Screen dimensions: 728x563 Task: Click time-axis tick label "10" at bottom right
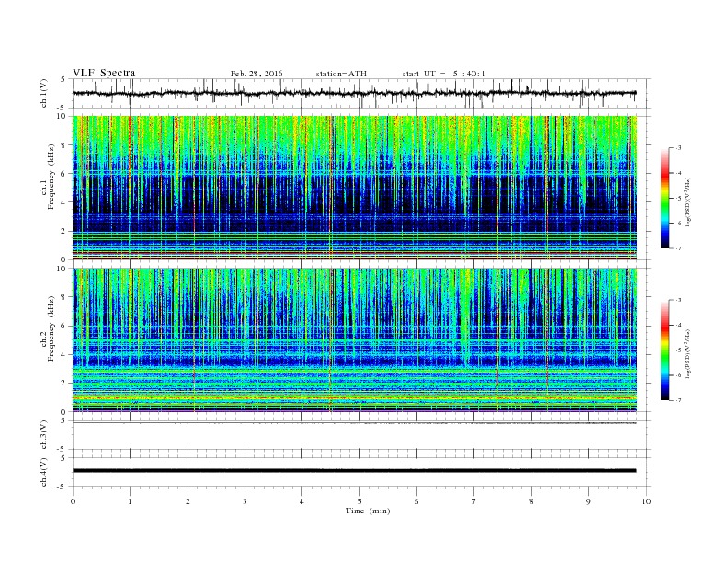(x=646, y=501)
